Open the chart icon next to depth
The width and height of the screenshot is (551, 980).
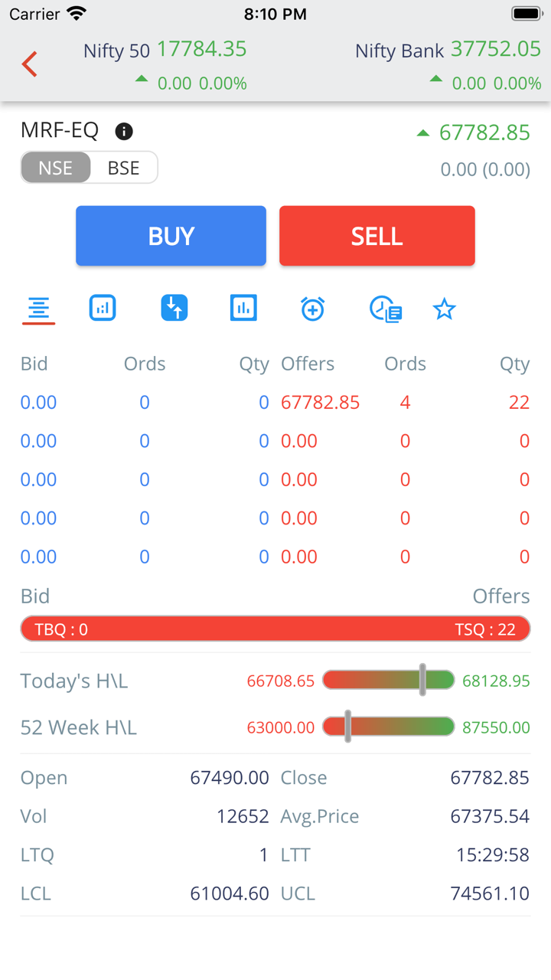(103, 308)
